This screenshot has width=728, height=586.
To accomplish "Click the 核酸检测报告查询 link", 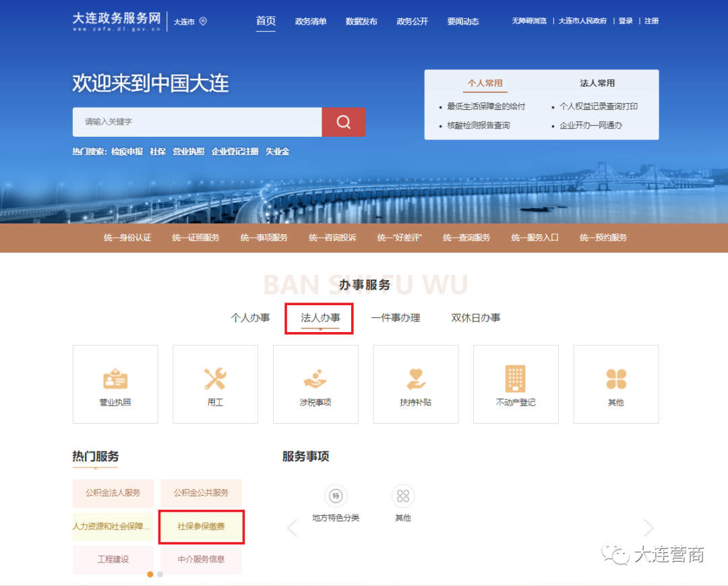I will coord(479,125).
